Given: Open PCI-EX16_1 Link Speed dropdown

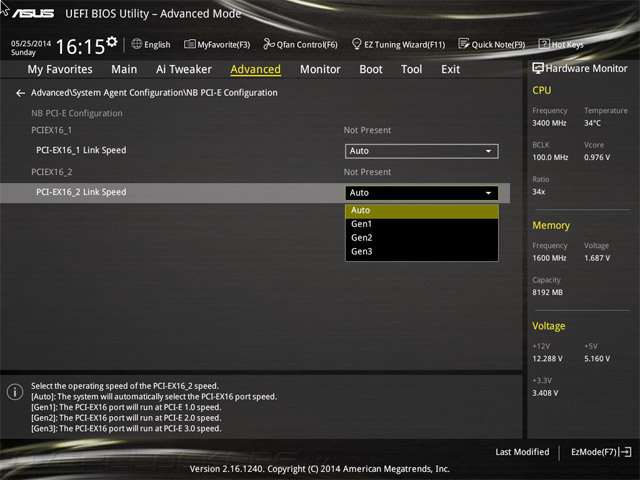Looking at the screenshot, I should 422,151.
